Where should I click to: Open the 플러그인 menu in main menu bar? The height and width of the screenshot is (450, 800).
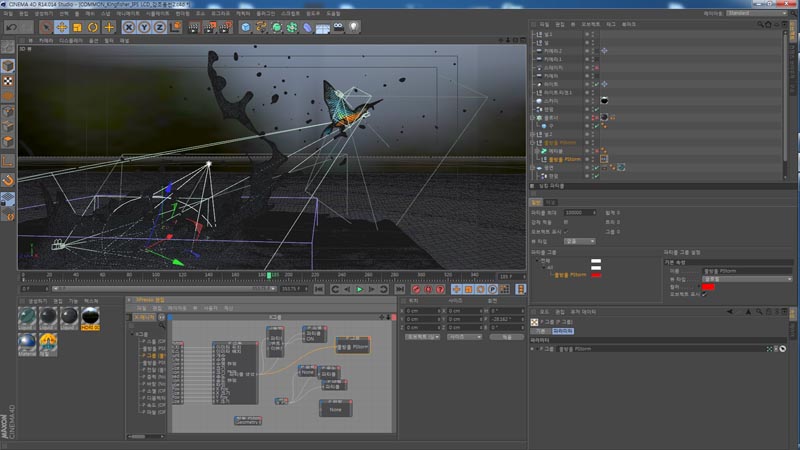(266, 14)
